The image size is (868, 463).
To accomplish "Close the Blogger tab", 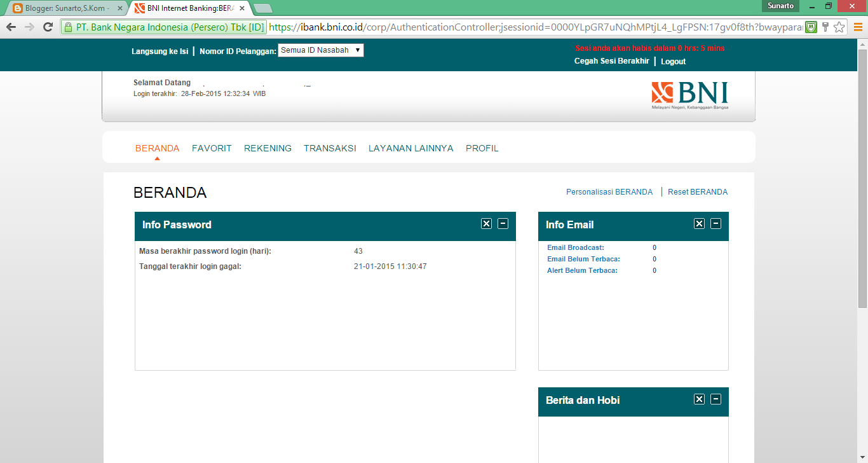I will pyautogui.click(x=120, y=8).
